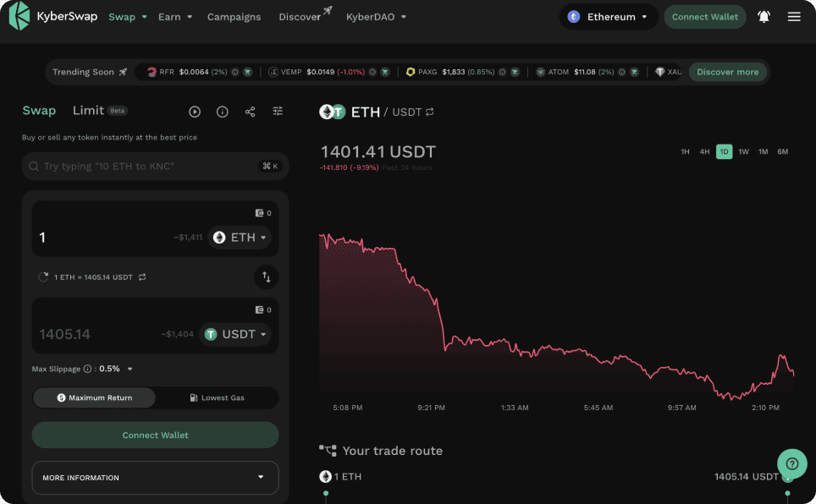Set chart timeframe to 1D

724,152
